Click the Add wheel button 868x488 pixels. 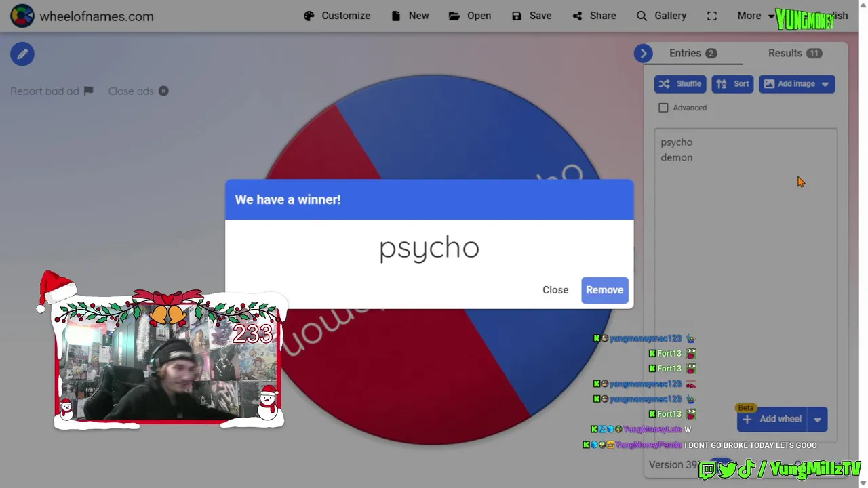point(772,419)
